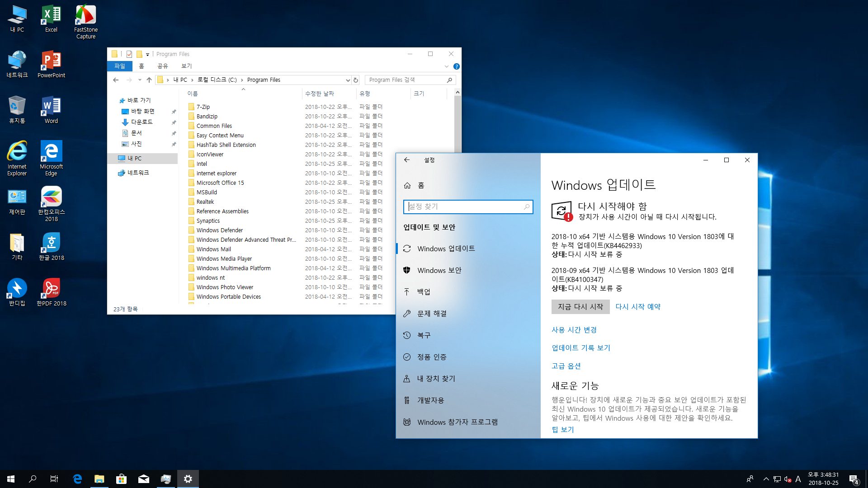Select the Bandizip folder

click(x=207, y=117)
